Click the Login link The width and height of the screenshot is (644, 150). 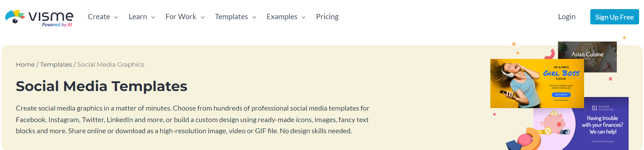tap(567, 17)
